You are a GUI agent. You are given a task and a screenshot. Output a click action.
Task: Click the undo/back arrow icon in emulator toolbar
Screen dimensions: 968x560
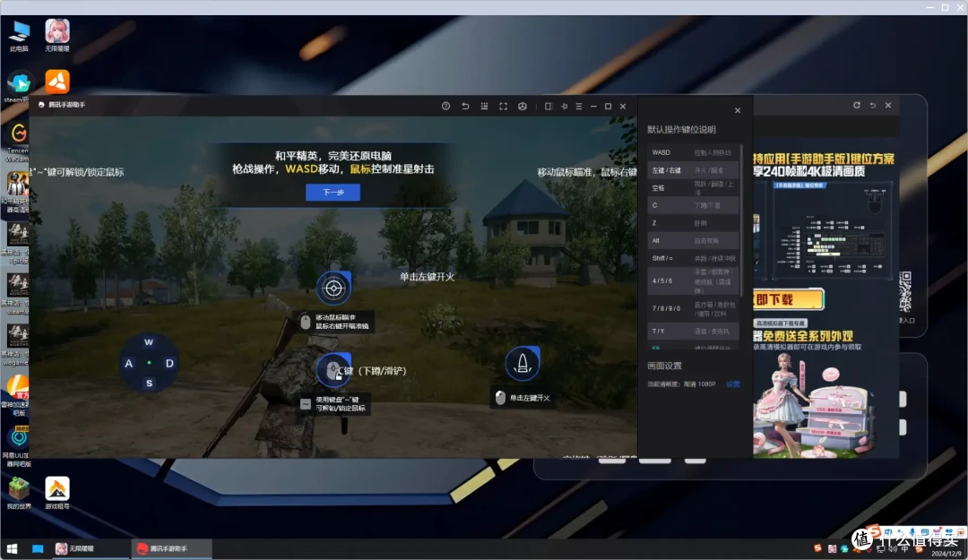(x=465, y=107)
